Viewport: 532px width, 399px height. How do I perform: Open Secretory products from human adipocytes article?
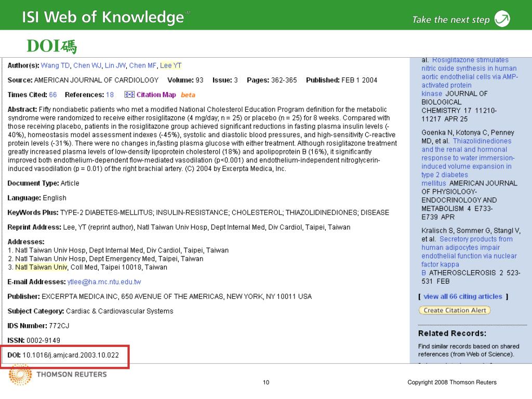coord(469,256)
